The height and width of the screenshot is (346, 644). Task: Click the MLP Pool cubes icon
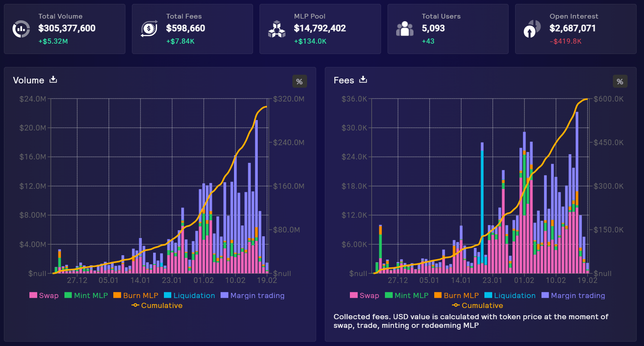pyautogui.click(x=277, y=29)
